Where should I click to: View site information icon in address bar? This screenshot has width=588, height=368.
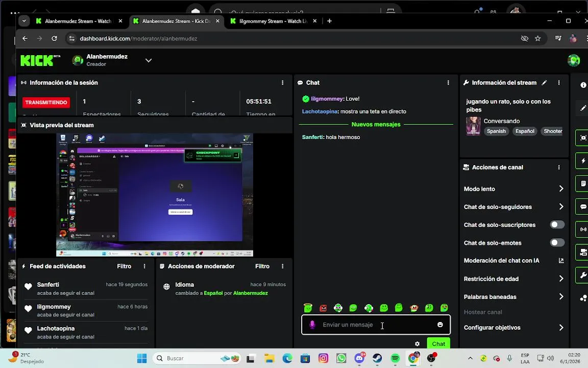pyautogui.click(x=72, y=38)
